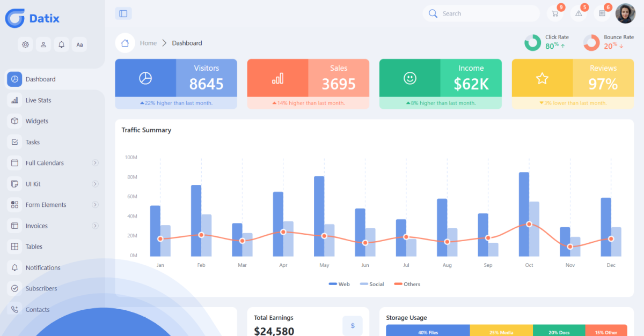Toggle the Social series in chart legend
This screenshot has height=336, width=644.
tap(372, 284)
